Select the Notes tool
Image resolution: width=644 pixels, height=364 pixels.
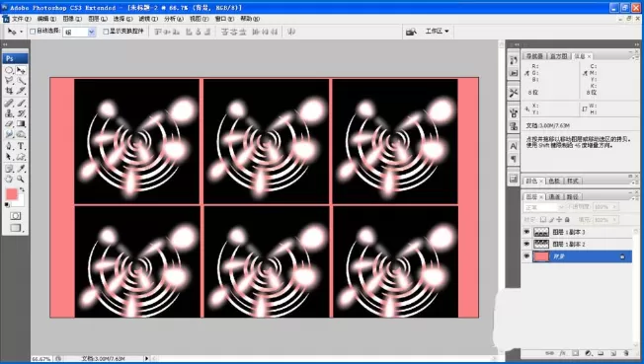pyautogui.click(x=9, y=169)
